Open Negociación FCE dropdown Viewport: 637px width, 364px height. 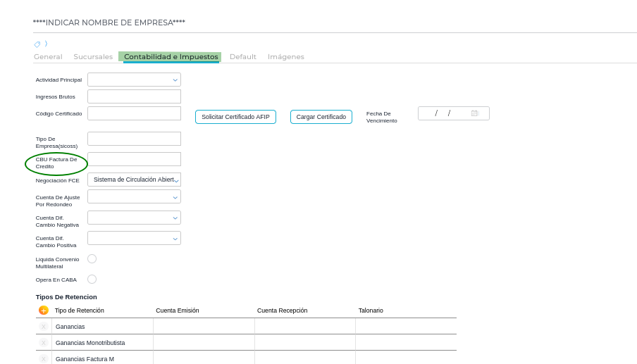[134, 180]
